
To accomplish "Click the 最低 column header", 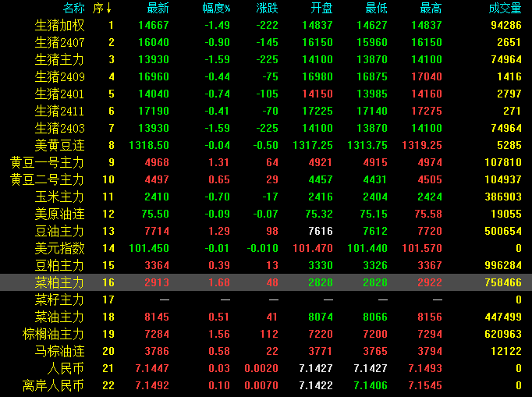I will (x=376, y=8).
